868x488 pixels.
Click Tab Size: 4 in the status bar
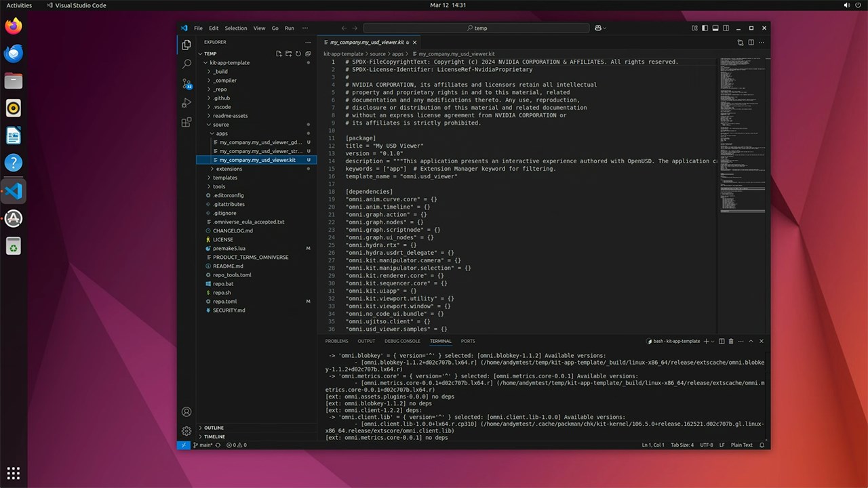[x=682, y=445]
